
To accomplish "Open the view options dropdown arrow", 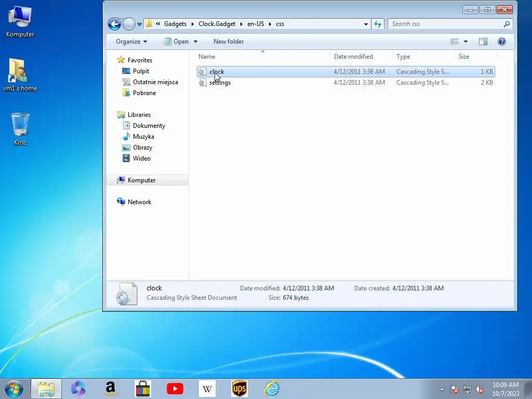I will click(x=465, y=42).
